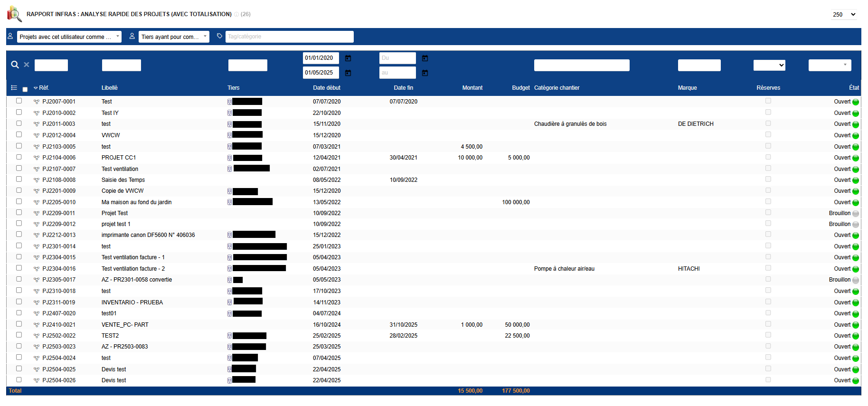Toggle Réserves checkbox for PJ2104-0006
Screen dimensions: 868x406
tap(768, 157)
